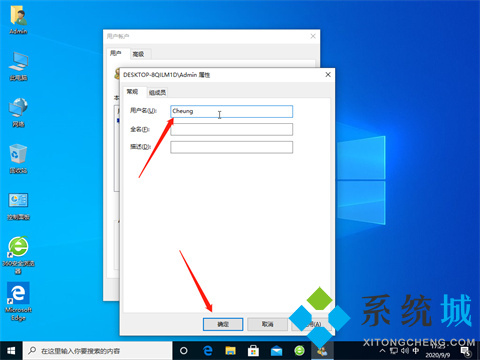Open 360 browser from the taskbar
The height and width of the screenshot is (360, 480).
point(299,351)
